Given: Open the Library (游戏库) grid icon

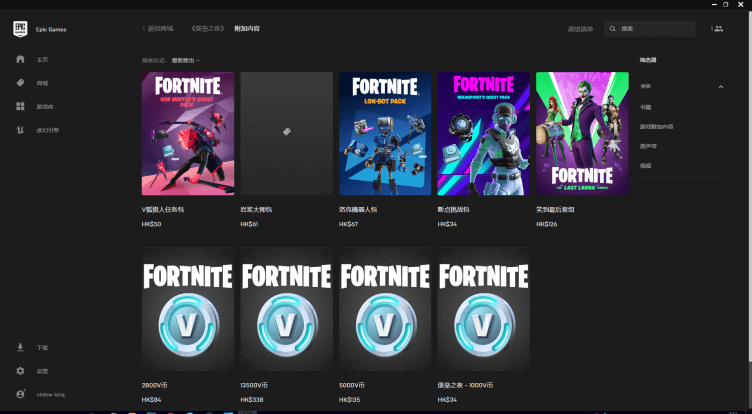Looking at the screenshot, I should (x=20, y=106).
